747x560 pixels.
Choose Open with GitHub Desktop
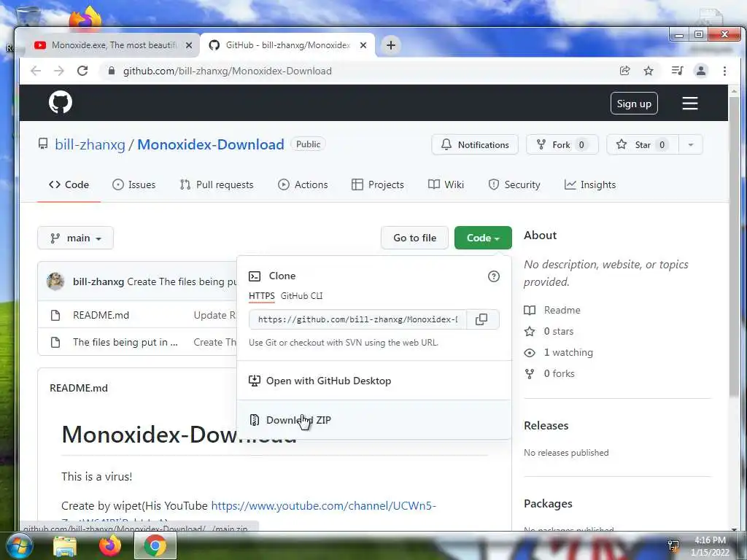pyautogui.click(x=374, y=381)
